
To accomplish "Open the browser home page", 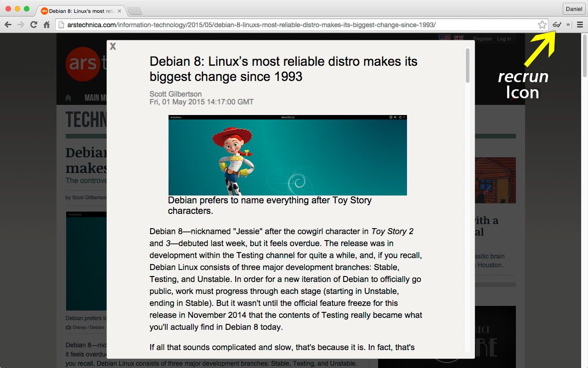I will click(x=46, y=25).
